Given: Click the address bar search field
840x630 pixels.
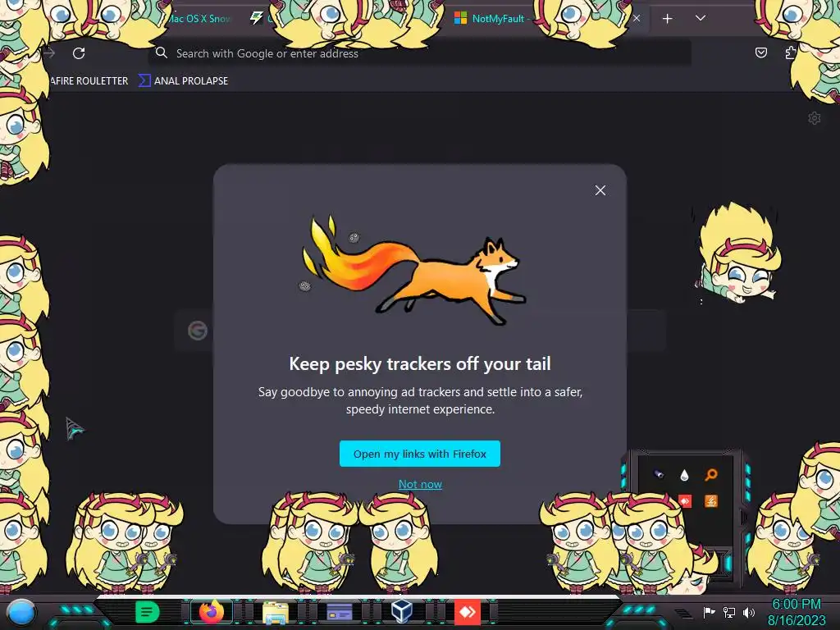Looking at the screenshot, I should pos(421,53).
